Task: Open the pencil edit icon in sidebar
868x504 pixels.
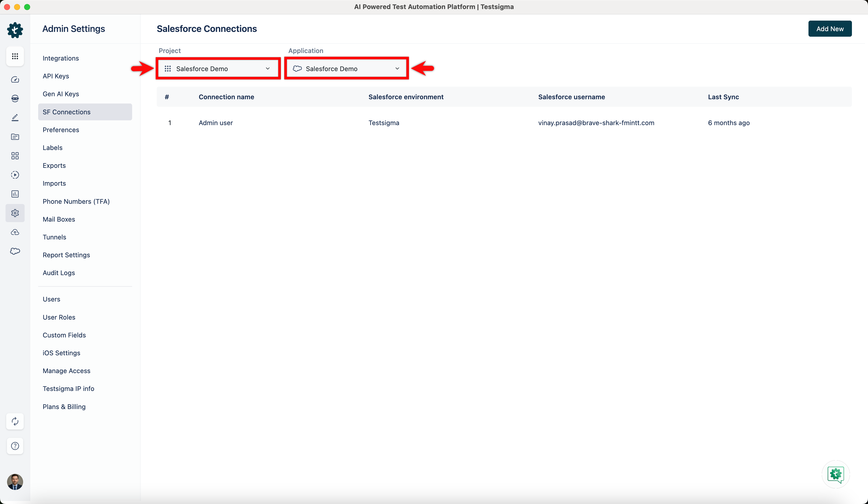Action: pos(15,118)
